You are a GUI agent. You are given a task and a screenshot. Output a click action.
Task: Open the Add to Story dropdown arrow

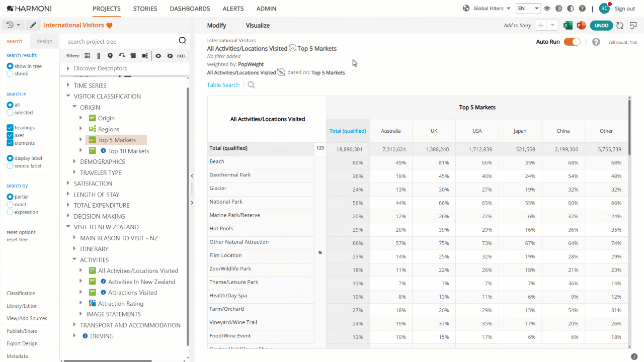click(x=552, y=25)
